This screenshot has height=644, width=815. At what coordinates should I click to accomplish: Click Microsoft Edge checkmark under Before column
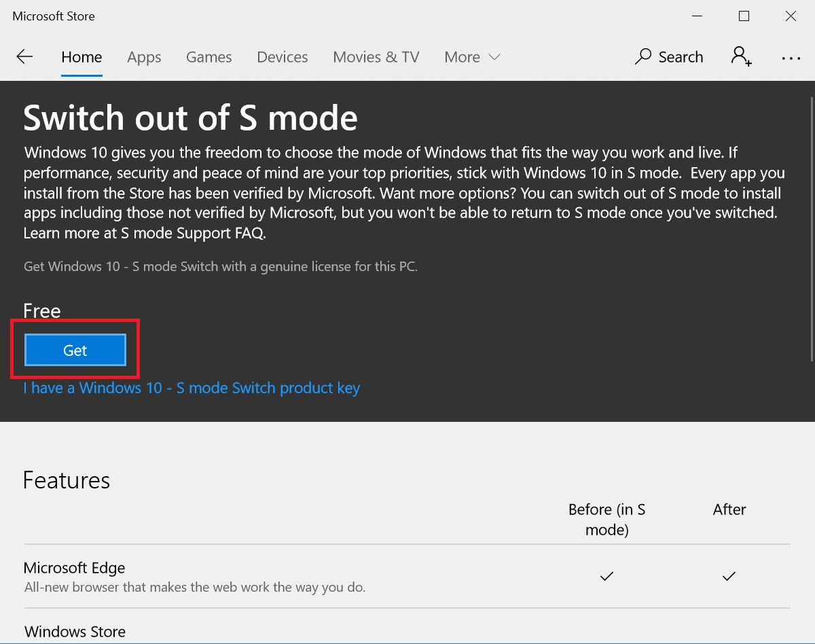(607, 576)
